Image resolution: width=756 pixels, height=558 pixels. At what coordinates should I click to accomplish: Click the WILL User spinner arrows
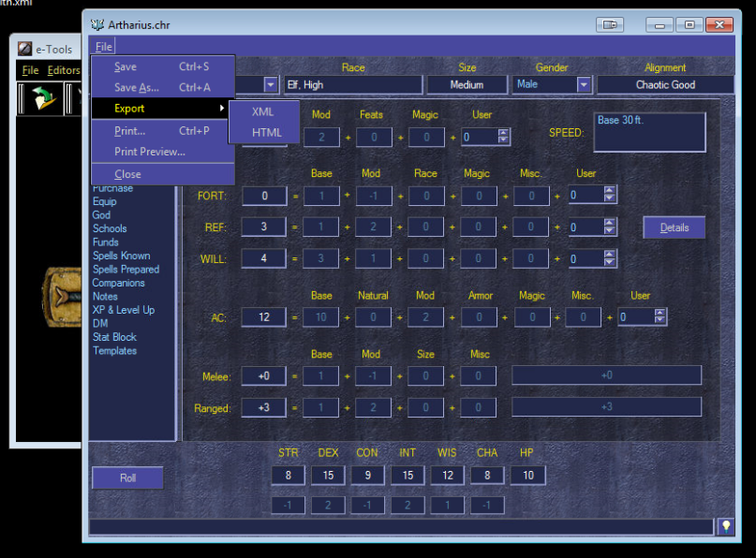coord(610,259)
